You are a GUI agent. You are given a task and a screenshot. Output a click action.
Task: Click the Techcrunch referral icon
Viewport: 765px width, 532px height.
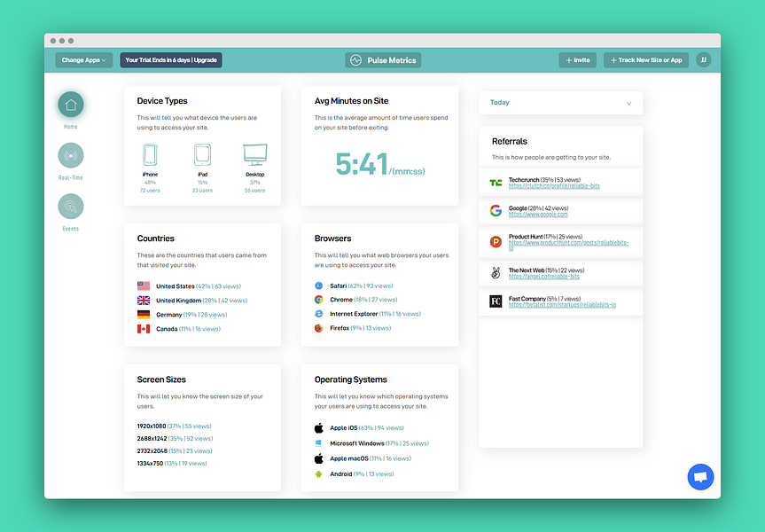[x=496, y=182]
